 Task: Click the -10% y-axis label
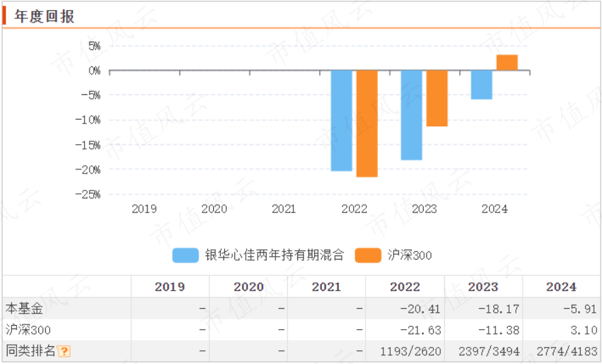[88, 120]
